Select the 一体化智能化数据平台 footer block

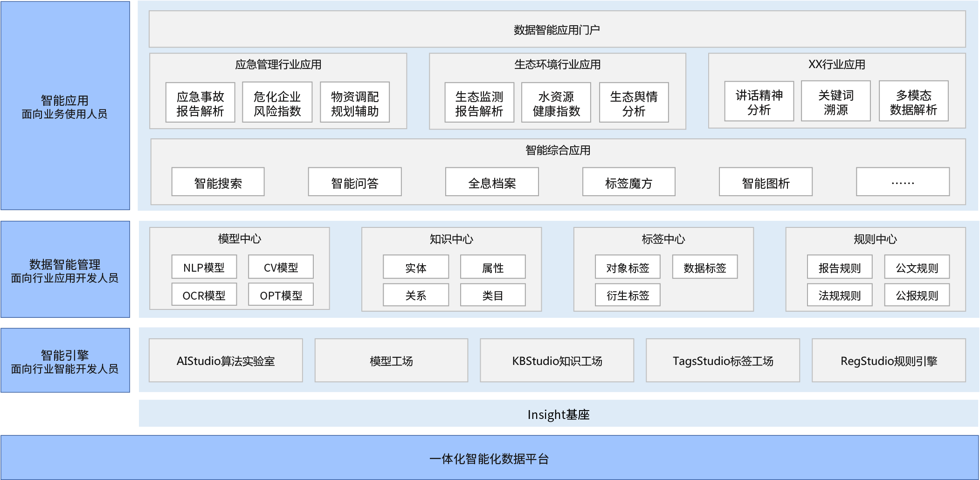[x=490, y=458]
